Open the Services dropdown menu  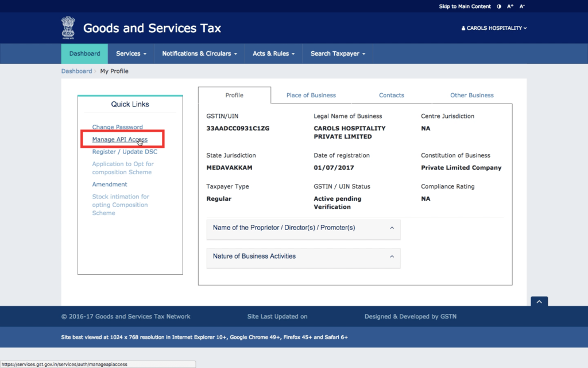[x=131, y=53]
